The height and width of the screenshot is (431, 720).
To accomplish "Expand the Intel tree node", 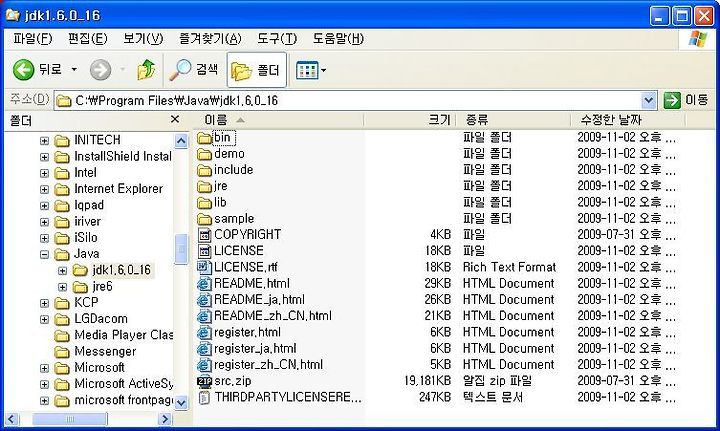I will point(44,173).
